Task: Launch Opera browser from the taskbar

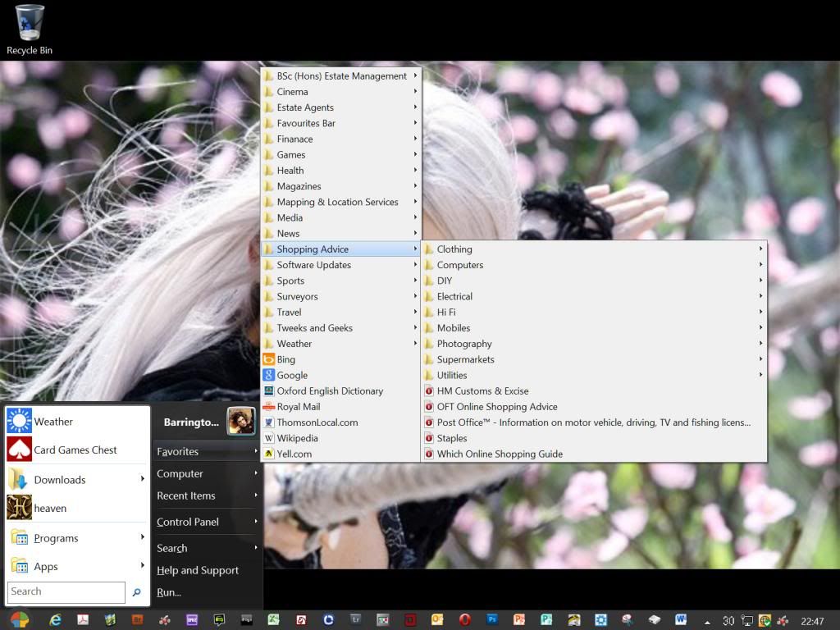Action: click(x=464, y=620)
